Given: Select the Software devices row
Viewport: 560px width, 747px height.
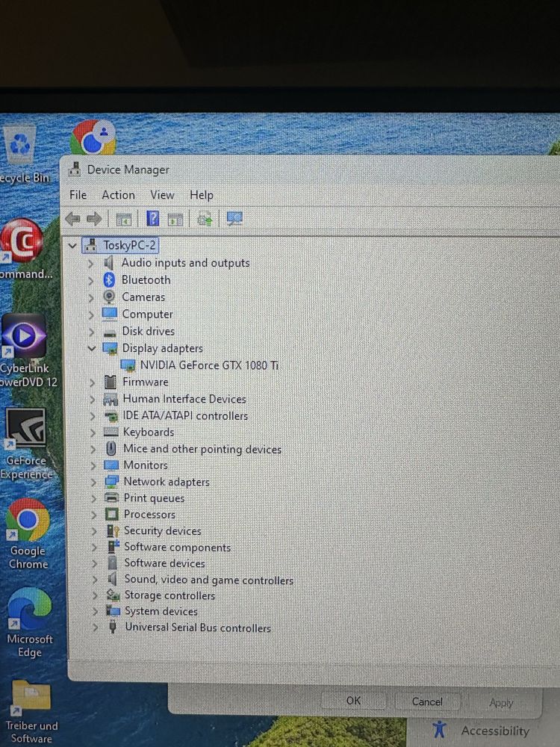Looking at the screenshot, I should [x=164, y=563].
